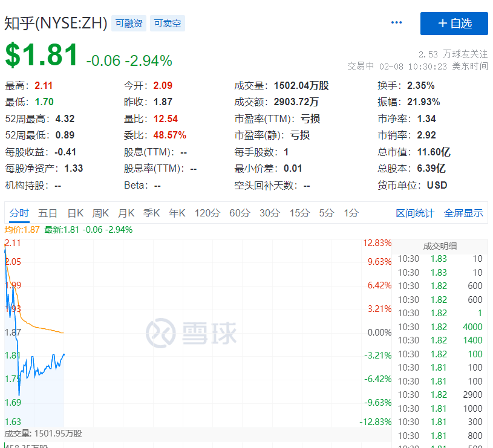The width and height of the screenshot is (493, 448).
Task: Click the 总市值 value 11.60亿
Action: click(x=434, y=152)
